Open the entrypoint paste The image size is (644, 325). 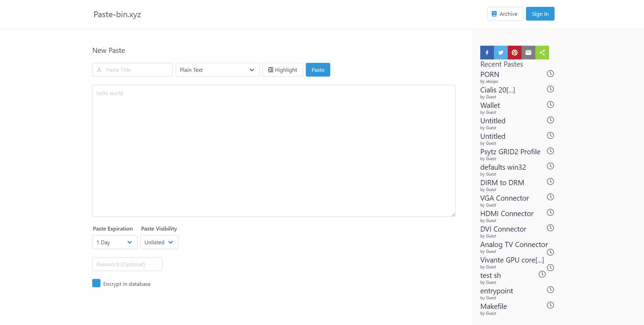496,291
